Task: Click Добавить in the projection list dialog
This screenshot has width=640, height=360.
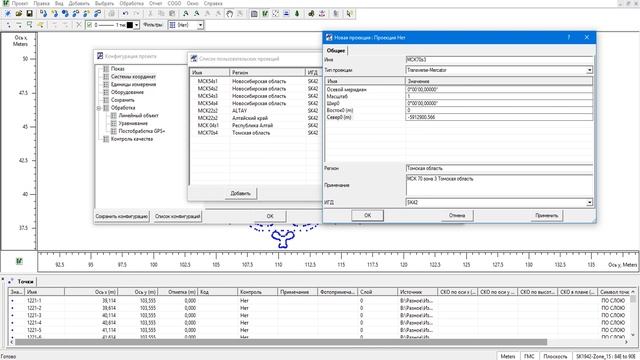Action: point(241,193)
